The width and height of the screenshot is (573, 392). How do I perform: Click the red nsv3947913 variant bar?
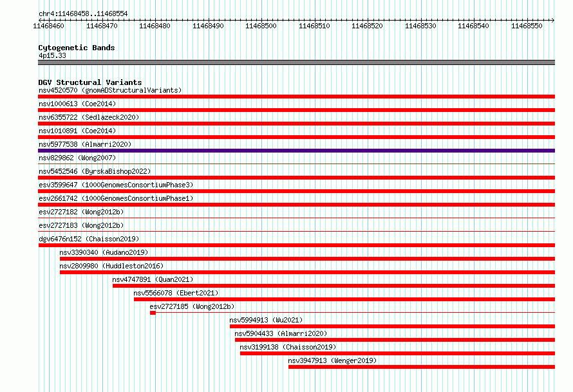[422, 367]
